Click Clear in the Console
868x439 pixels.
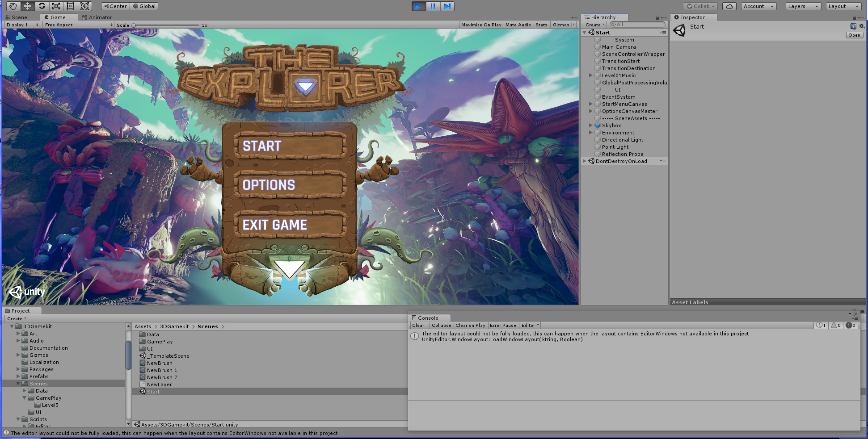click(418, 326)
